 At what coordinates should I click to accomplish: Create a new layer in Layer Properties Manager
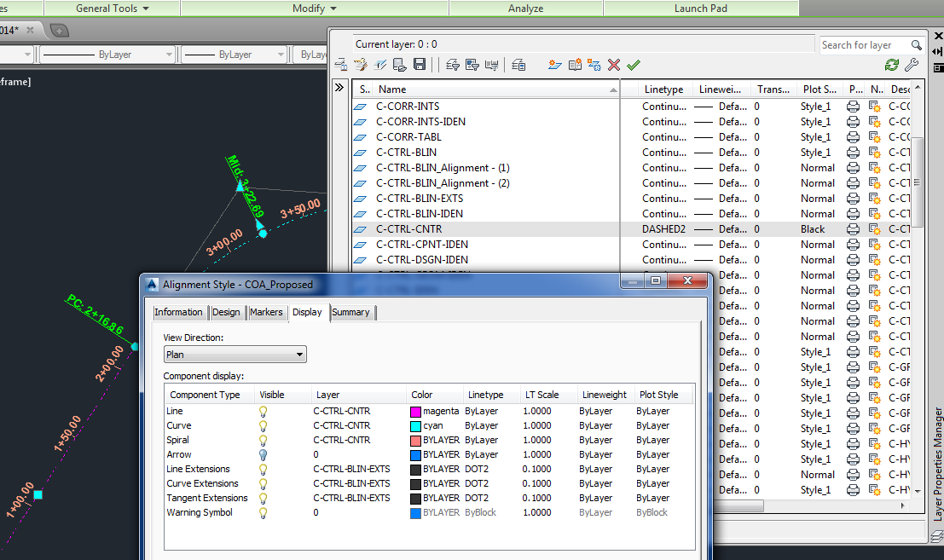554,64
